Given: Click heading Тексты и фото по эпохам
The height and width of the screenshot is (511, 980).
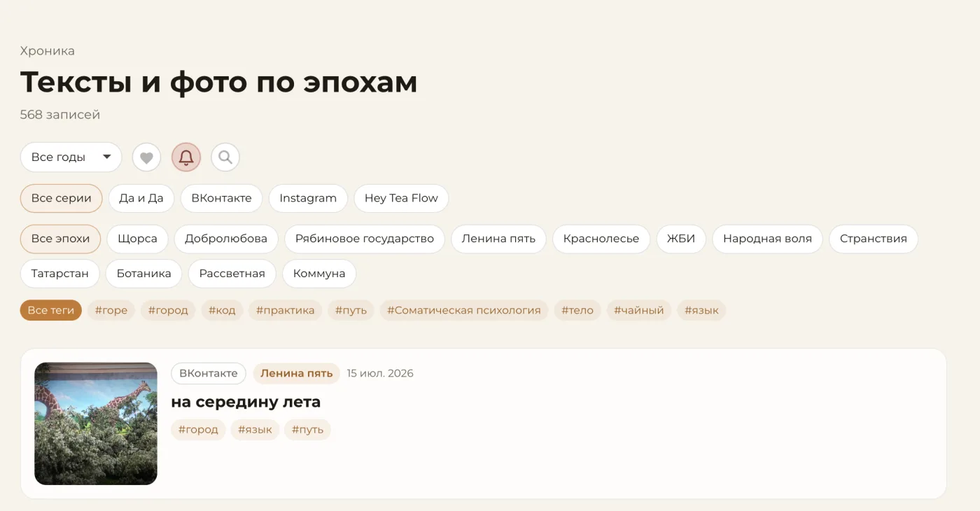Looking at the screenshot, I should click(218, 83).
